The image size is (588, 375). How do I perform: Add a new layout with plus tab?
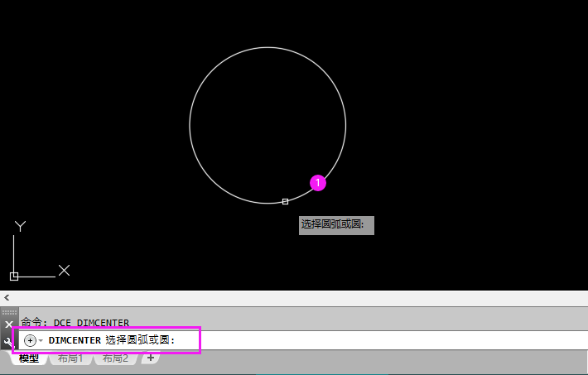pyautogui.click(x=151, y=358)
